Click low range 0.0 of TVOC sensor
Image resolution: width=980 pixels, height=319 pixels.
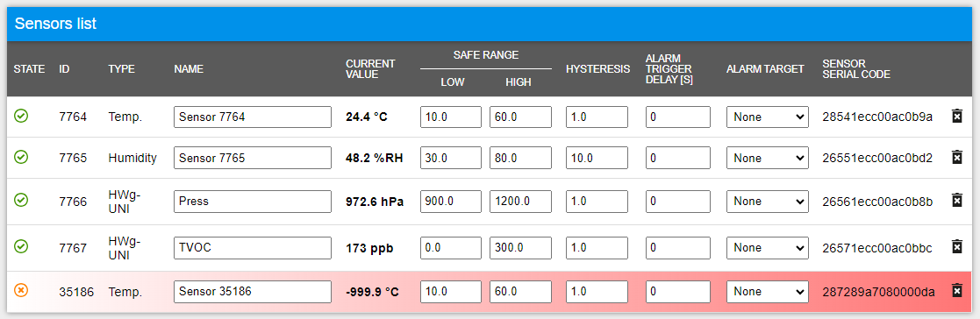[x=451, y=248]
